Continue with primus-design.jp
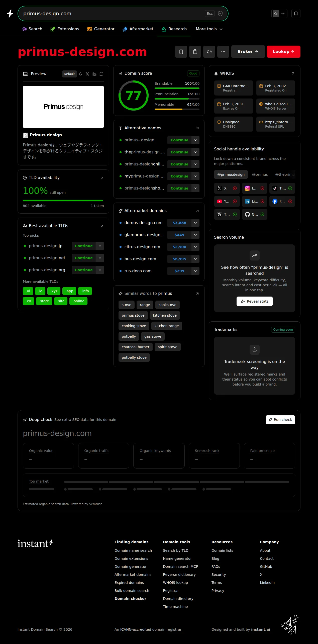Viewport: 318px width, 644px height. (84, 246)
